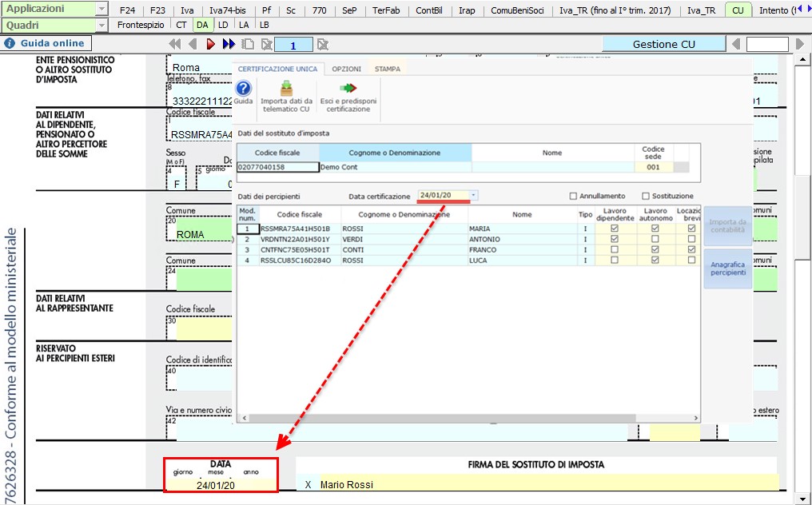Uncheck Lavoro dipendente for ROSSI MARIA
This screenshot has width=812, height=505.
614,229
